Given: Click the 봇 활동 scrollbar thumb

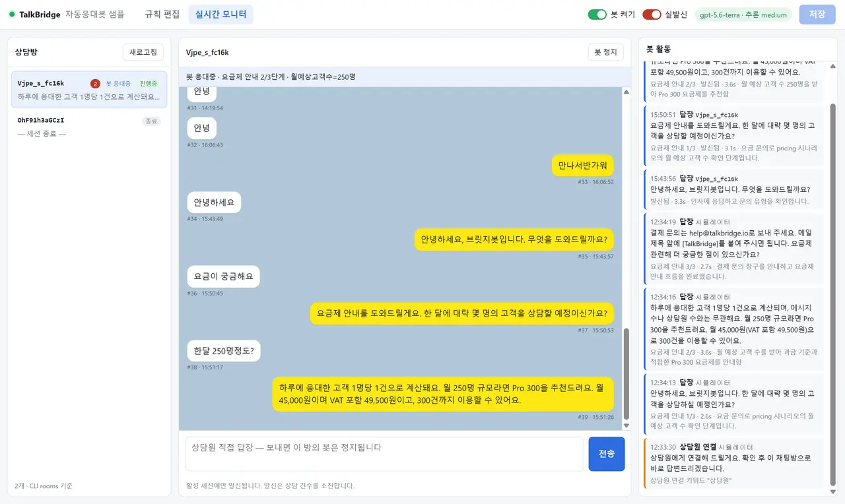Looking at the screenshot, I should [832, 295].
